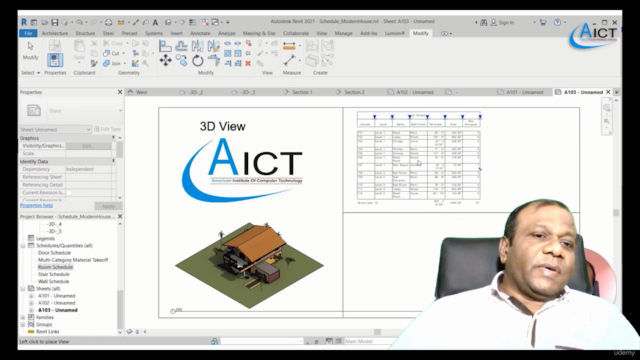
Task: Switch to the West view tab
Action: tap(142, 92)
